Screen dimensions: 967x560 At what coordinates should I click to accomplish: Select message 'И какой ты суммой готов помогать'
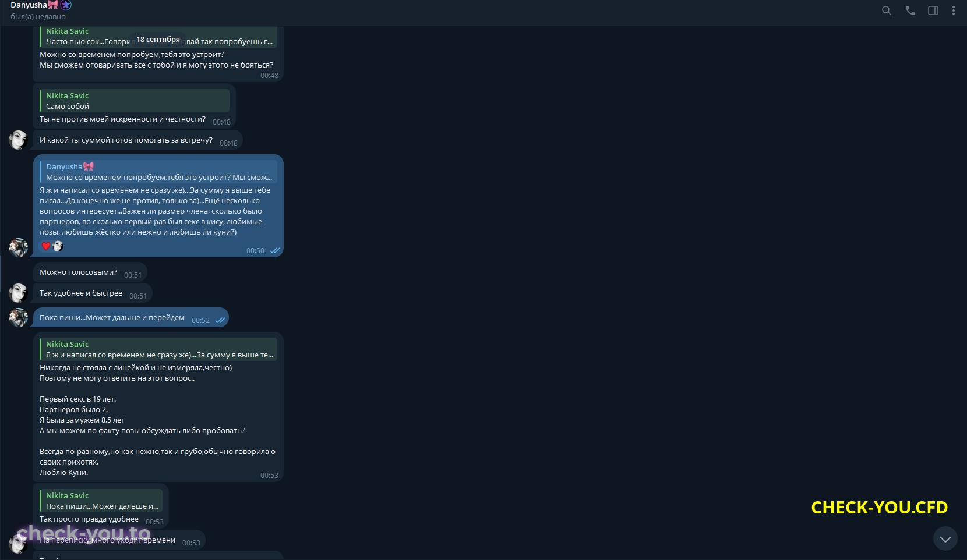tap(138, 140)
